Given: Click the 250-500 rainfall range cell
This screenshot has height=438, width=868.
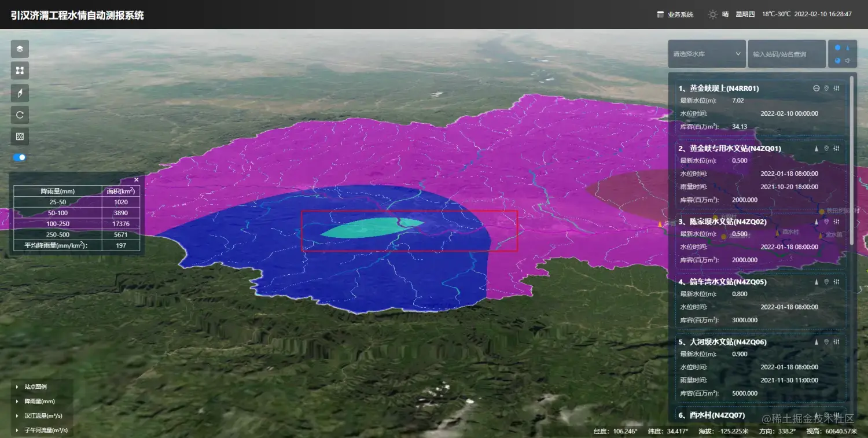Looking at the screenshot, I should point(57,234).
